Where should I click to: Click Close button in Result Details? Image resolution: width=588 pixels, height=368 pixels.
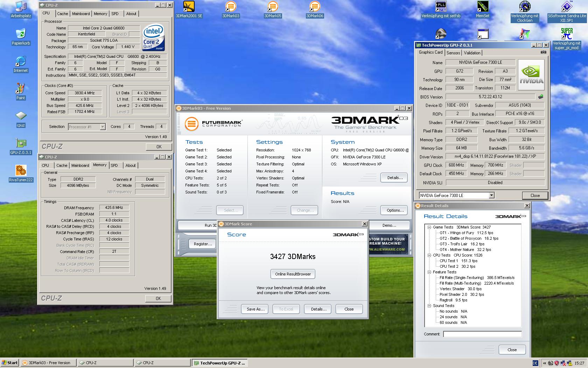[x=512, y=350]
